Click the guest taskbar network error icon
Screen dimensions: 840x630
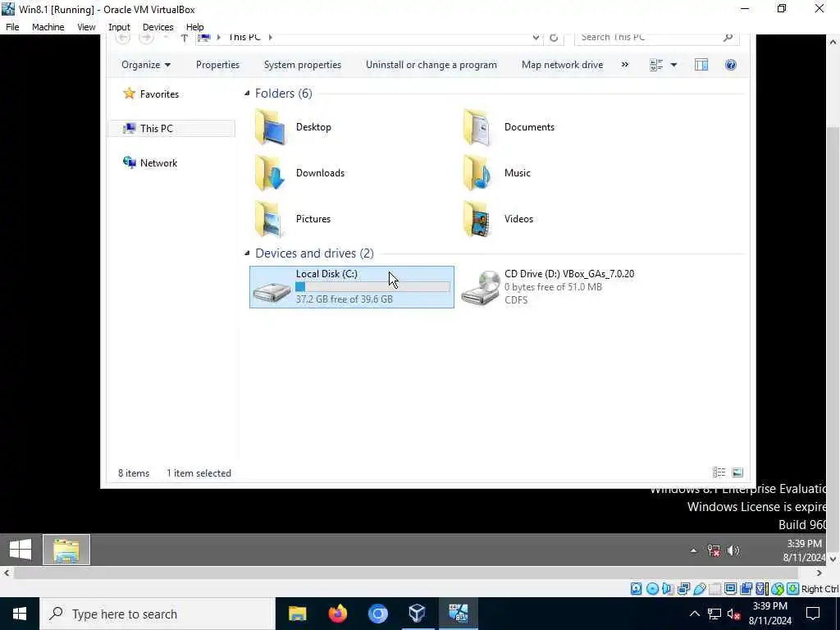714,550
